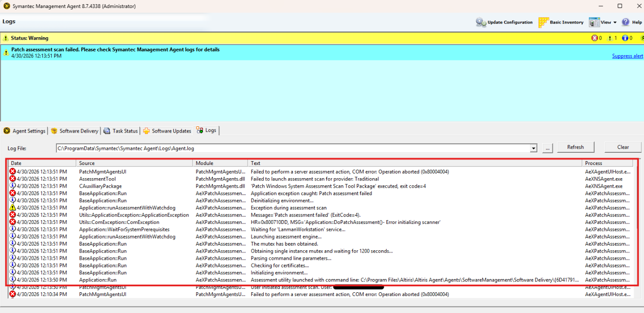Open the Task Status tab
The height and width of the screenshot is (313, 644).
[121, 131]
